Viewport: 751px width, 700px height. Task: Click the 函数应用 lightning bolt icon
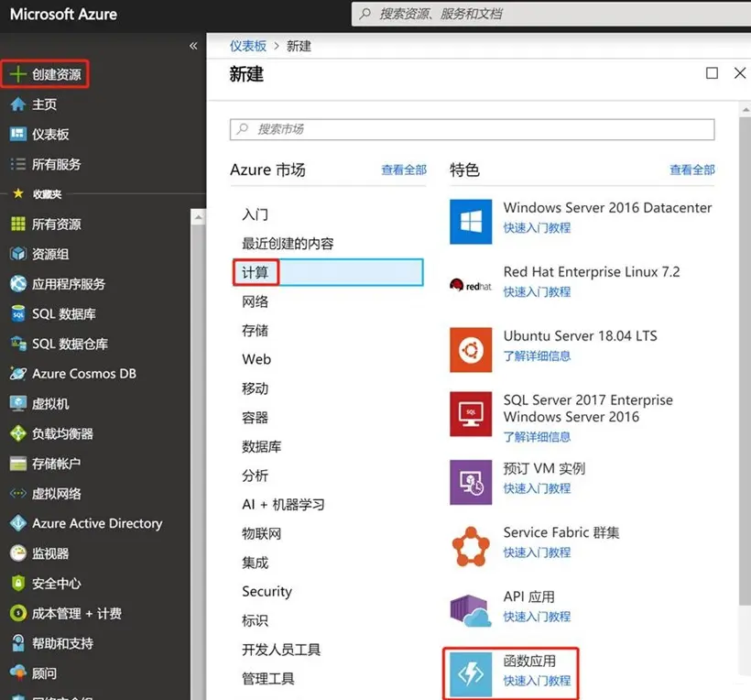click(471, 674)
